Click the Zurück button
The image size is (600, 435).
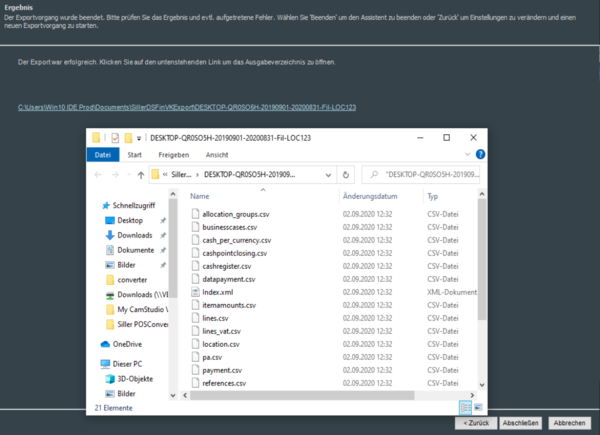click(475, 423)
